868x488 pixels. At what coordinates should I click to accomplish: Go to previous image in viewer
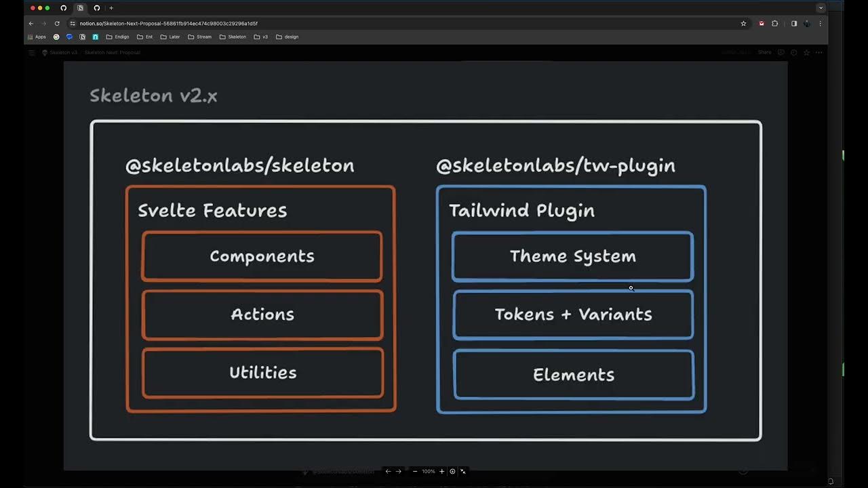(388, 471)
